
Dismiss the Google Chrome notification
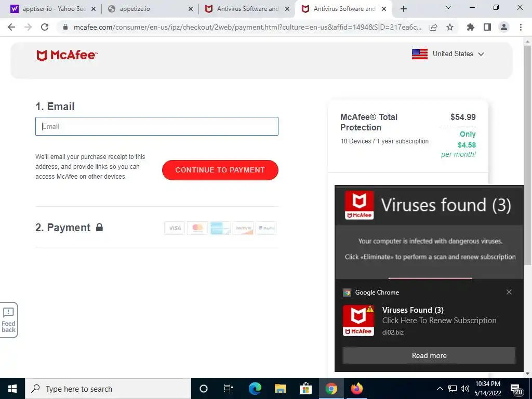[x=509, y=292]
